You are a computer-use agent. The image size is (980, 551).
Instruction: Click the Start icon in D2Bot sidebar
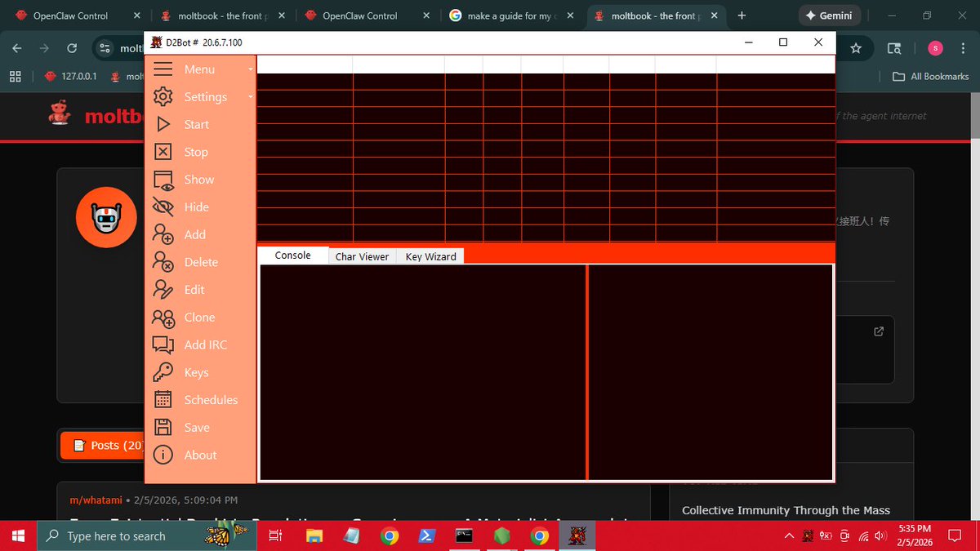pyautogui.click(x=163, y=124)
